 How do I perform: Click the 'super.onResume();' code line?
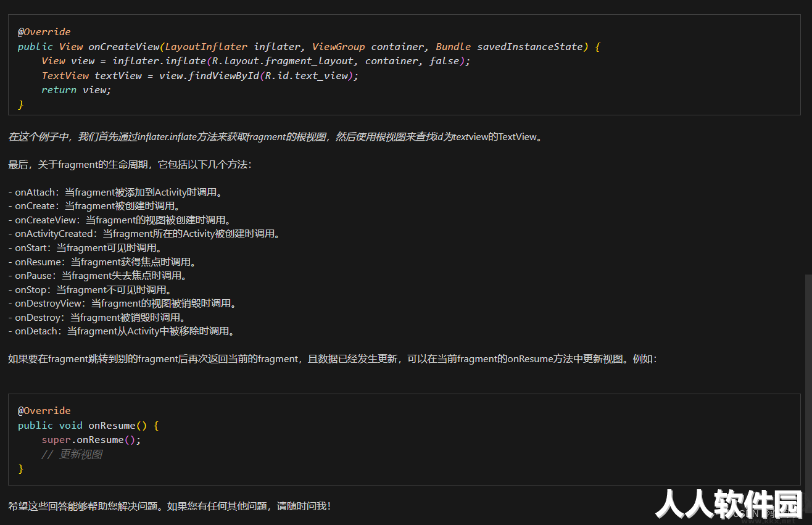(91, 440)
